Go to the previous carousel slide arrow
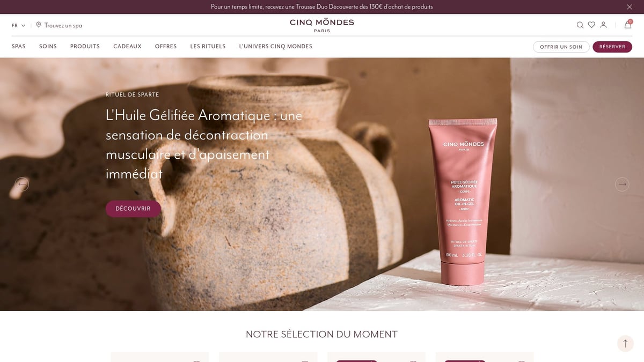This screenshot has height=362, width=644. (x=22, y=184)
